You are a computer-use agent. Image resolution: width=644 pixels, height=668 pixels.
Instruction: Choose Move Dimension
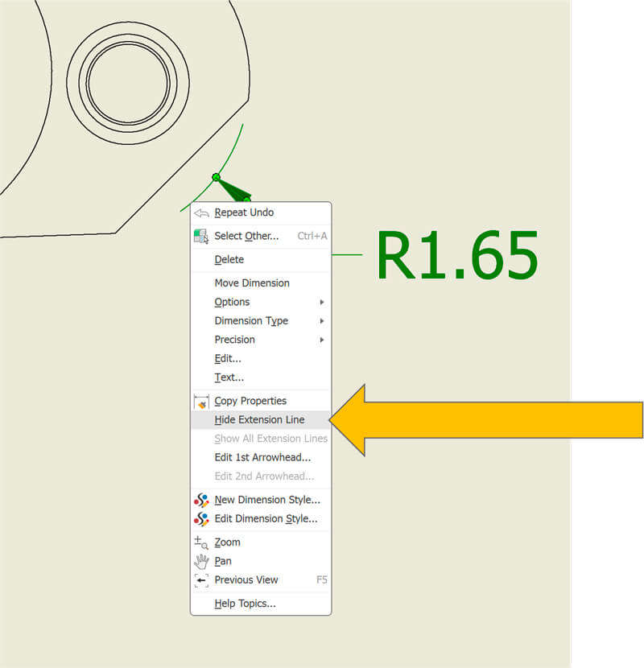[x=261, y=282]
